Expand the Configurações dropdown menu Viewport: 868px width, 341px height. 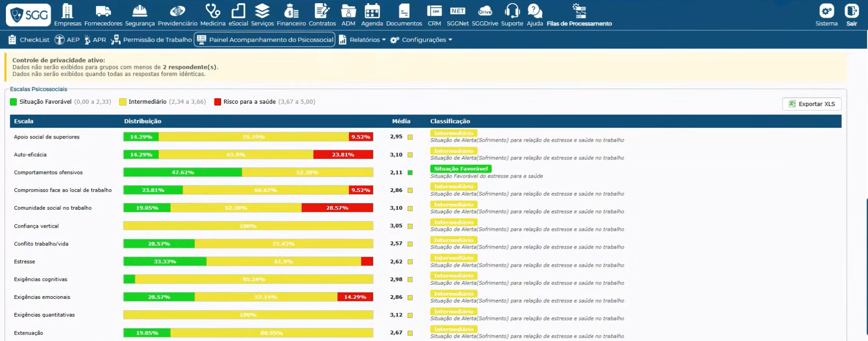pos(422,40)
